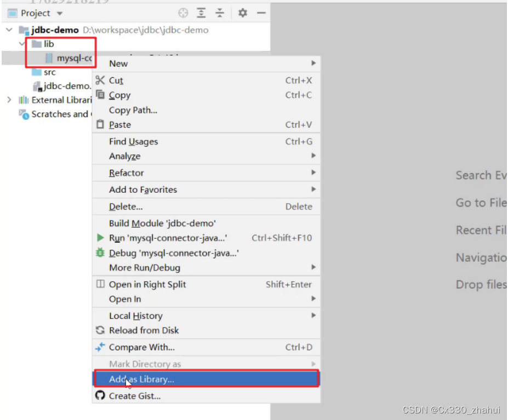Viewport: 508px width, 420px height.
Task: Select Scratches and Consoles item
Action: [60, 114]
